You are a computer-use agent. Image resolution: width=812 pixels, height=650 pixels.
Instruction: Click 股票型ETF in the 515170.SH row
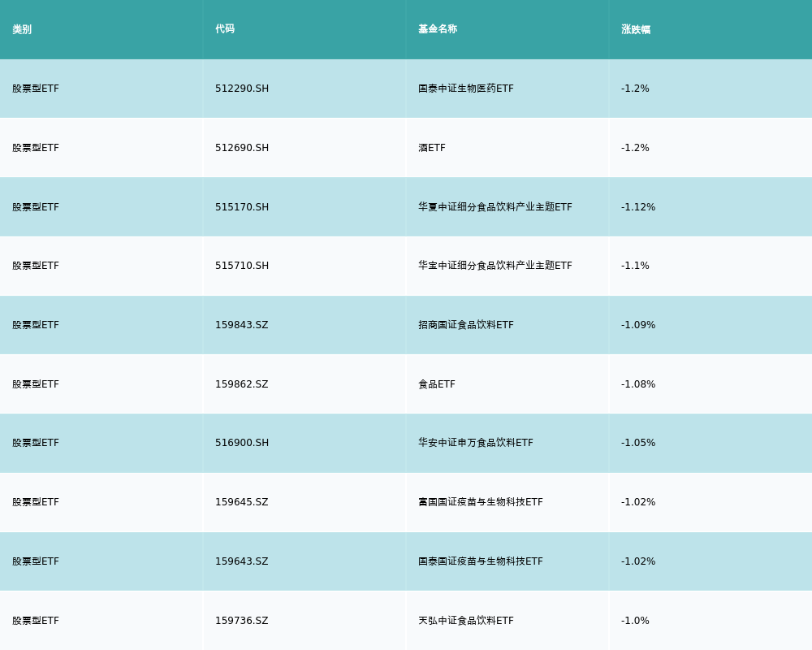pyautogui.click(x=36, y=207)
